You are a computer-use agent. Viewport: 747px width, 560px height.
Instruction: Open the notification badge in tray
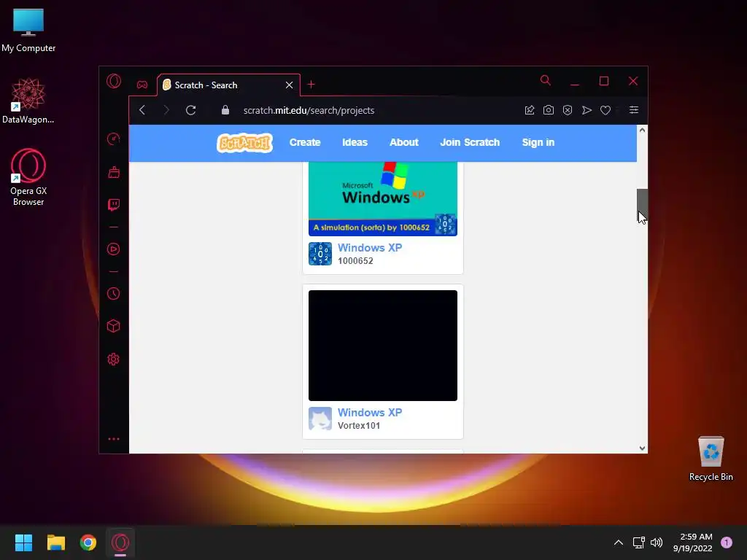pos(727,542)
